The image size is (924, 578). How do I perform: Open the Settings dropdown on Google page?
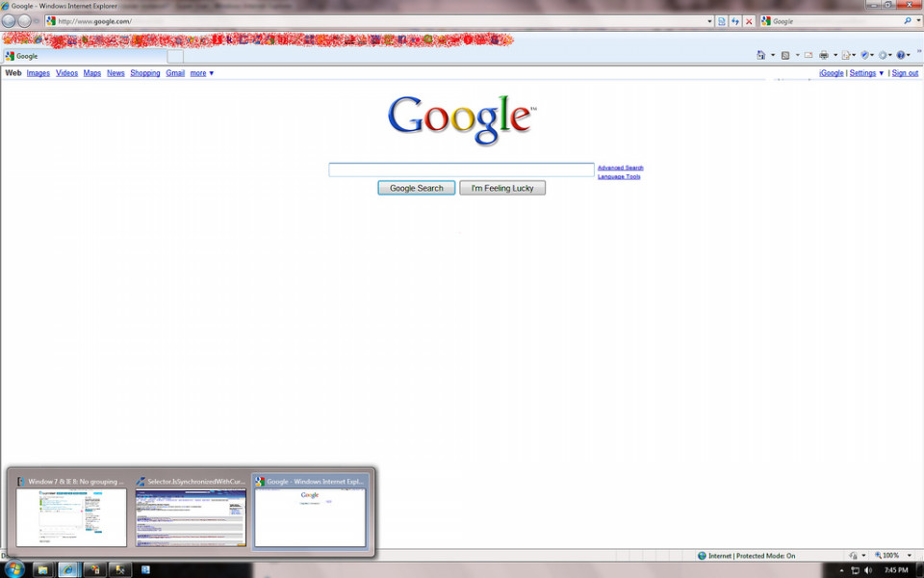point(866,73)
